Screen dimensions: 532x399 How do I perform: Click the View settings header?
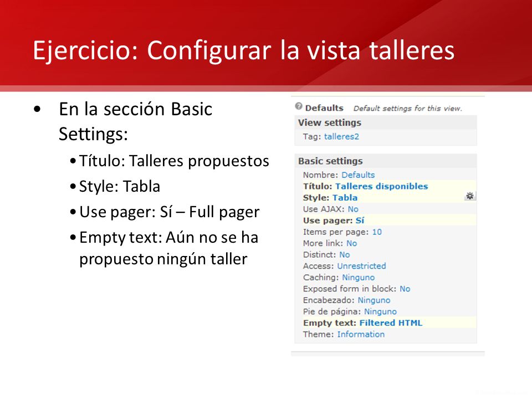[386, 122]
